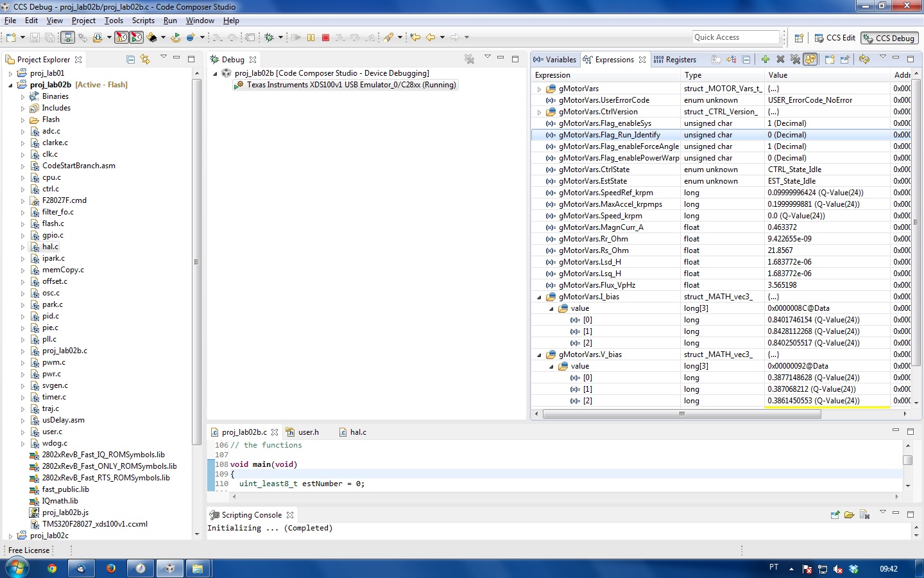Screen dimensions: 924x578
Task: Click the New Expressions View icon
Action: (x=830, y=59)
